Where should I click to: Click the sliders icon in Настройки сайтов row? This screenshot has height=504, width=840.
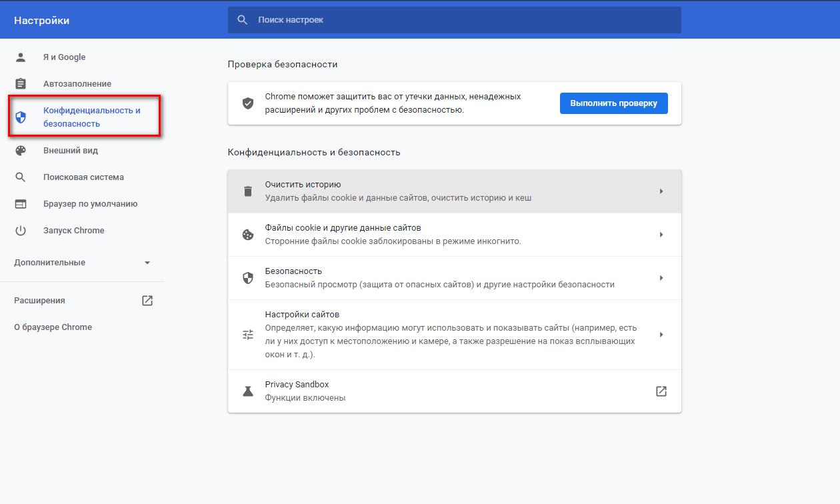[248, 335]
